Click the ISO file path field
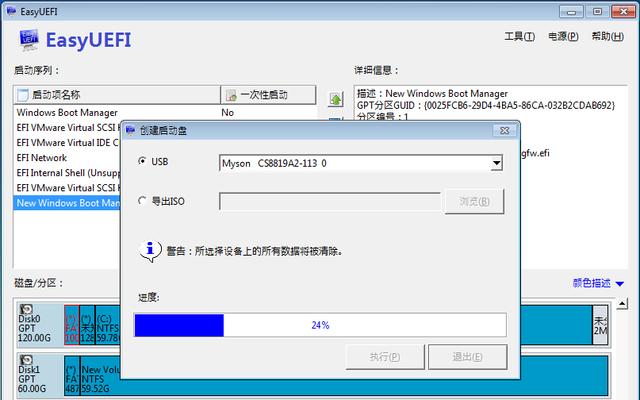The height and width of the screenshot is (400, 640). [x=330, y=201]
